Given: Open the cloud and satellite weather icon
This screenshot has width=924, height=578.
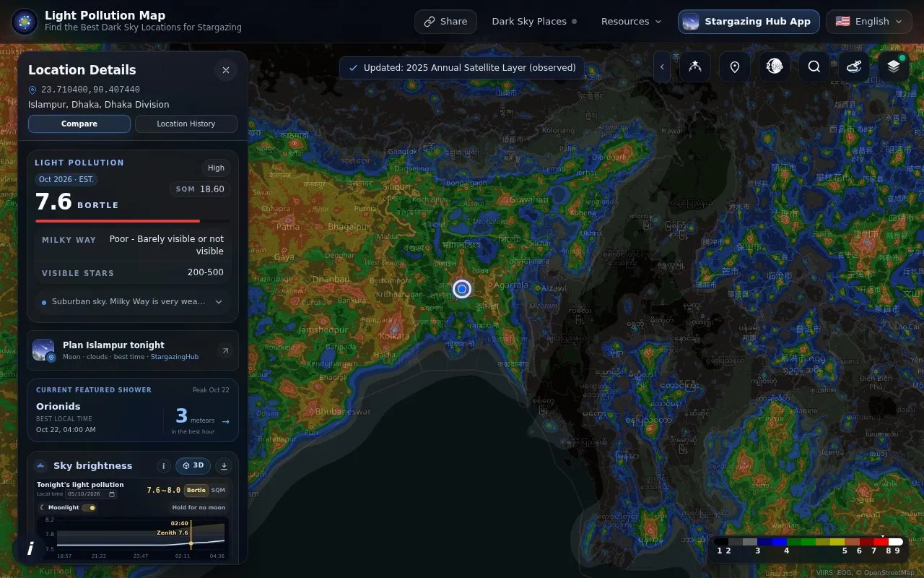Looking at the screenshot, I should click(854, 66).
